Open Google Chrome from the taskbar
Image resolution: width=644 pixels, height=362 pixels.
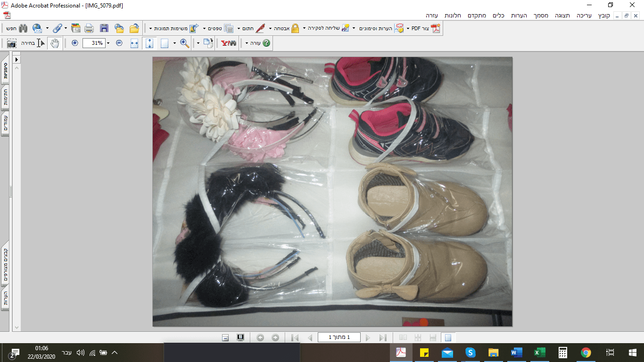(586, 353)
